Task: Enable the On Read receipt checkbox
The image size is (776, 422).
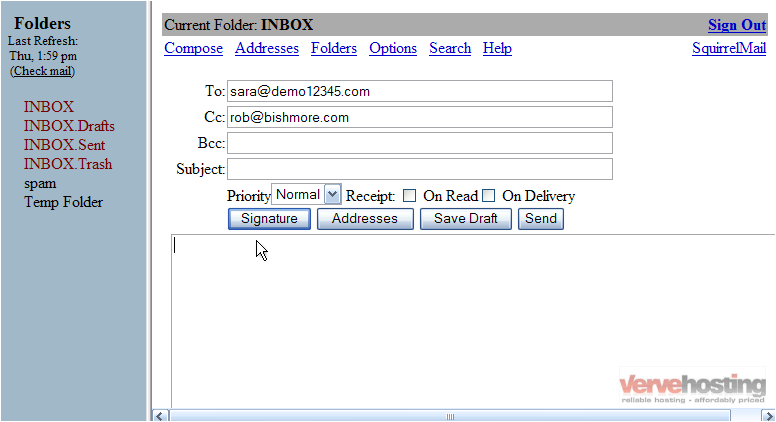Action: tap(409, 196)
